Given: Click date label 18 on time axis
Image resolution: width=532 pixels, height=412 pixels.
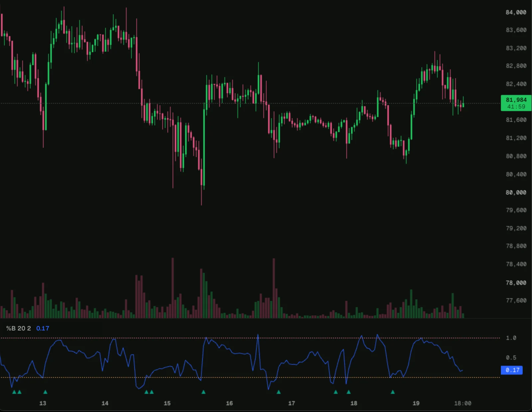Looking at the screenshot, I should [x=354, y=403].
